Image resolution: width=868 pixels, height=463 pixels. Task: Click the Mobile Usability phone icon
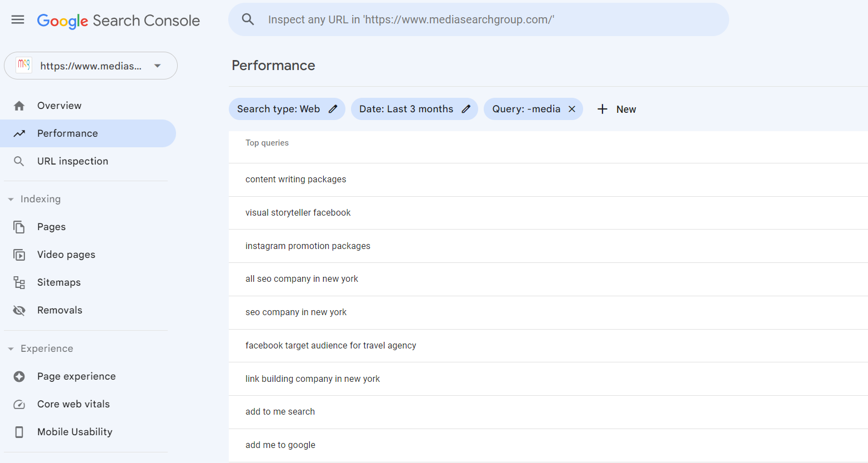19,432
